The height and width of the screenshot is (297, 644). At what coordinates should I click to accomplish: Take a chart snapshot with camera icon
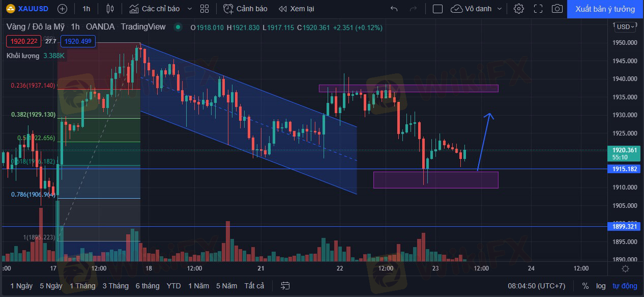558,9
